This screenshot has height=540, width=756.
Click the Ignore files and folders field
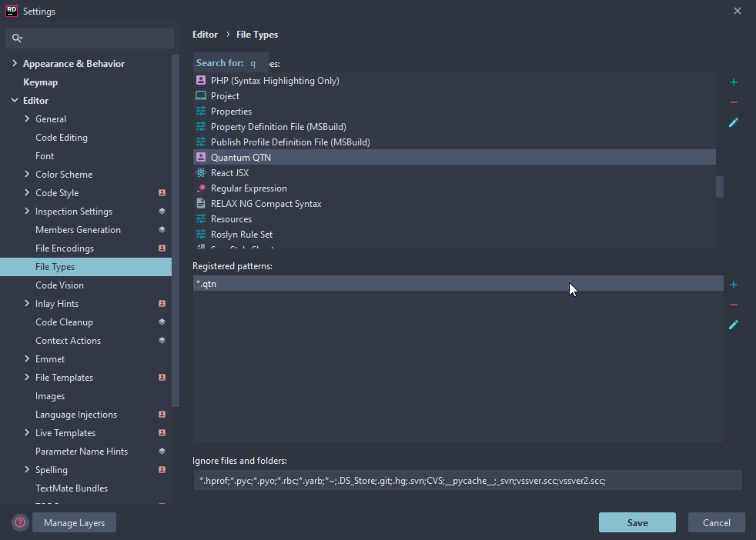click(467, 481)
